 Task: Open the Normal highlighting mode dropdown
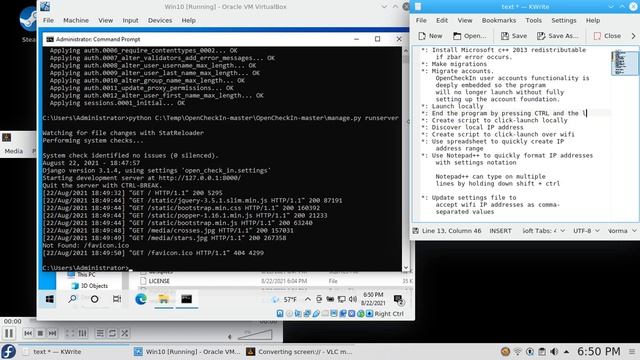[622, 231]
